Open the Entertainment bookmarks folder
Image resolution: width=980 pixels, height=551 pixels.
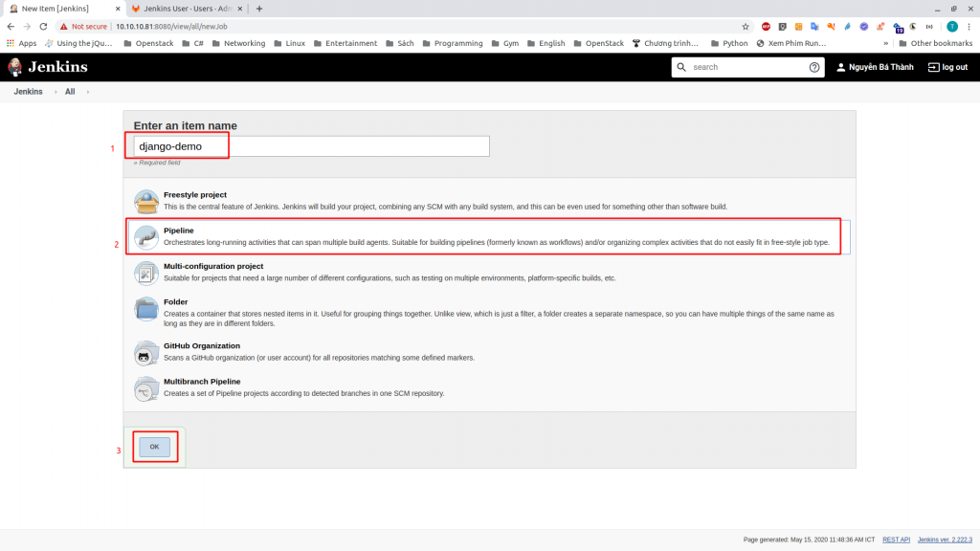coord(345,43)
